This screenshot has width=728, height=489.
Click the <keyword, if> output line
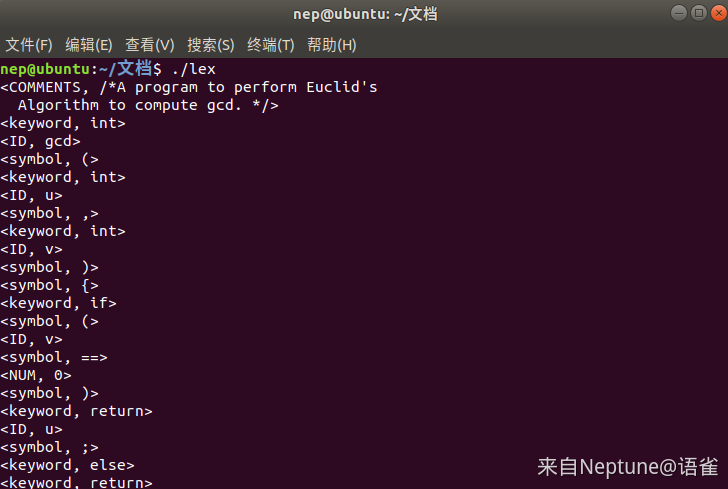[58, 303]
